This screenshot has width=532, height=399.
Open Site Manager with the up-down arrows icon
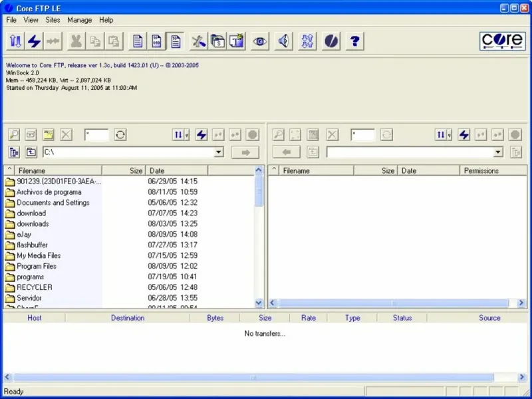click(x=15, y=41)
